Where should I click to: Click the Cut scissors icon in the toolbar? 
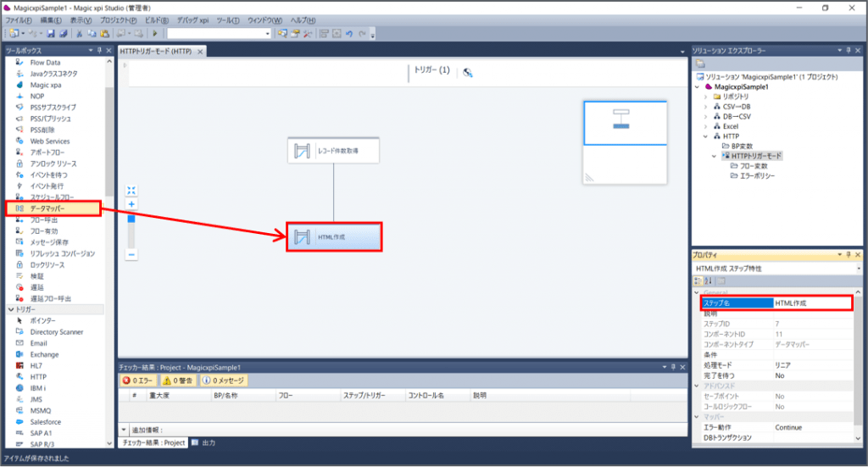point(80,33)
